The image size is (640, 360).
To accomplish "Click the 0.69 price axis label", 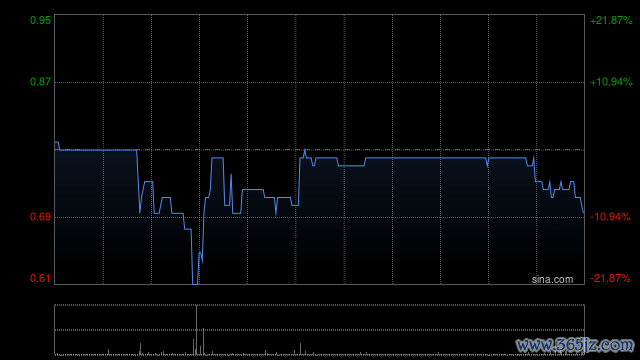I will [40, 217].
